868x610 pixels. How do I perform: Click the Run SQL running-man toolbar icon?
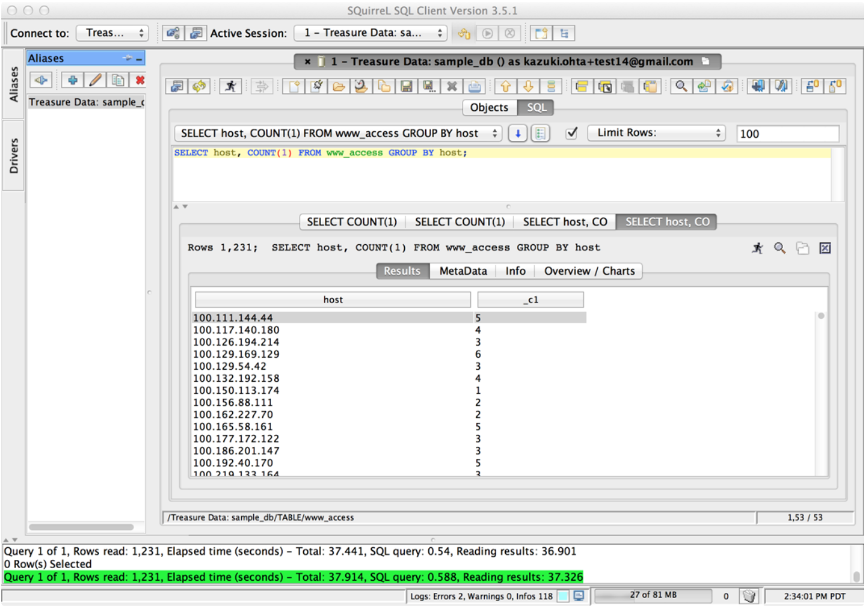pos(230,86)
